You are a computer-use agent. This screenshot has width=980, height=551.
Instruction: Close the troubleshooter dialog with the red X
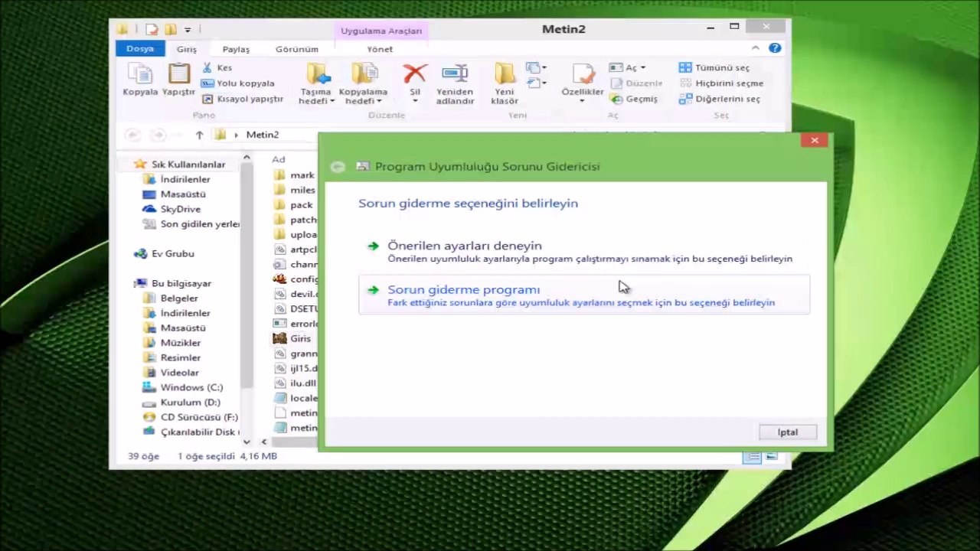point(815,140)
